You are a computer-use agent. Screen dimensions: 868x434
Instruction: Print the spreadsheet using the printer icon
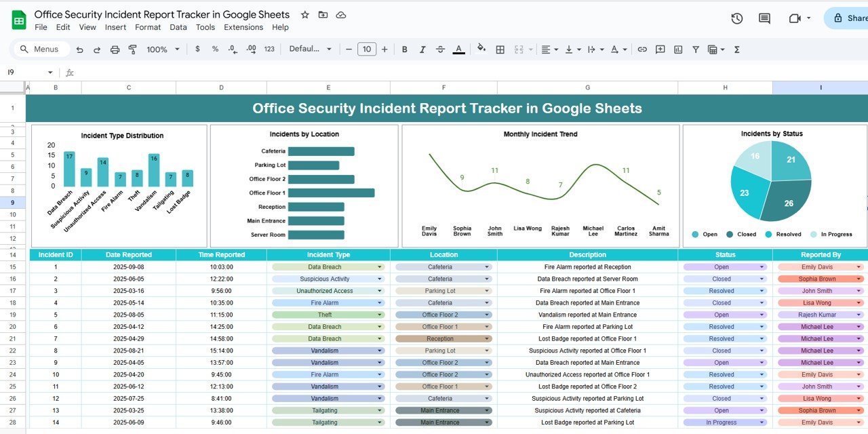[115, 50]
